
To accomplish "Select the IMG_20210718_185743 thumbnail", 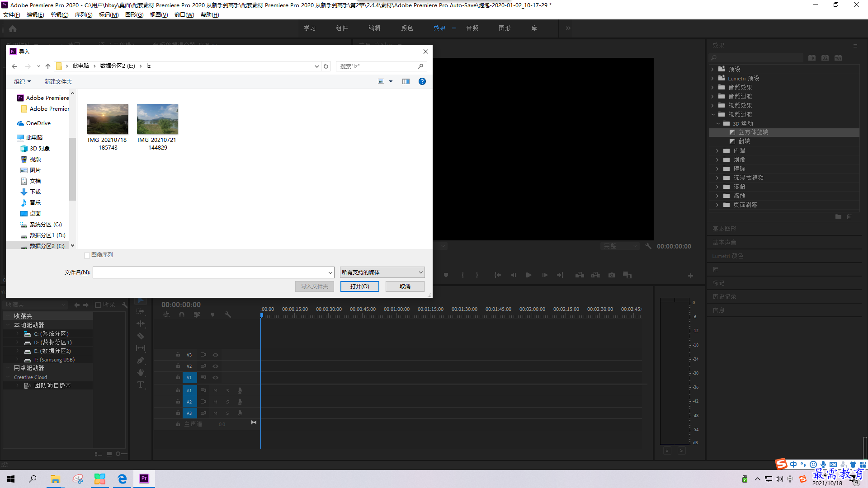I will tap(108, 119).
